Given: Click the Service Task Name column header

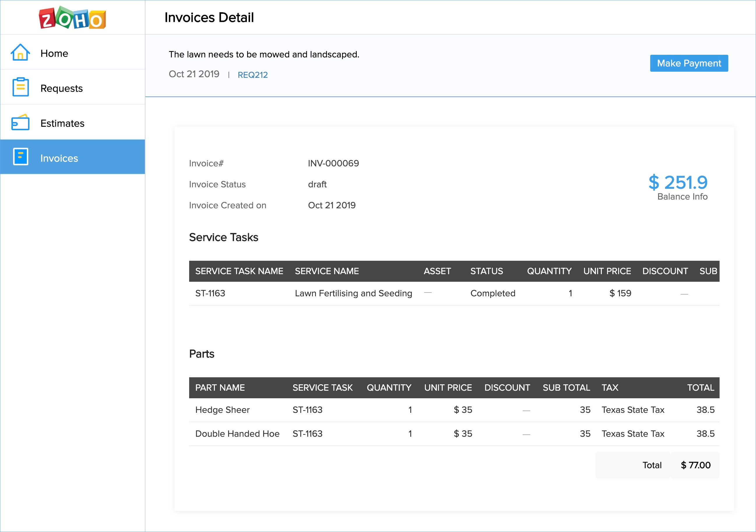Looking at the screenshot, I should tap(239, 271).
